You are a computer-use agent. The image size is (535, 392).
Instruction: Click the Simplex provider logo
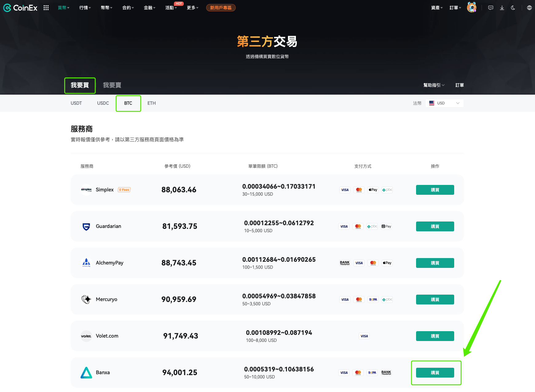[x=86, y=190]
